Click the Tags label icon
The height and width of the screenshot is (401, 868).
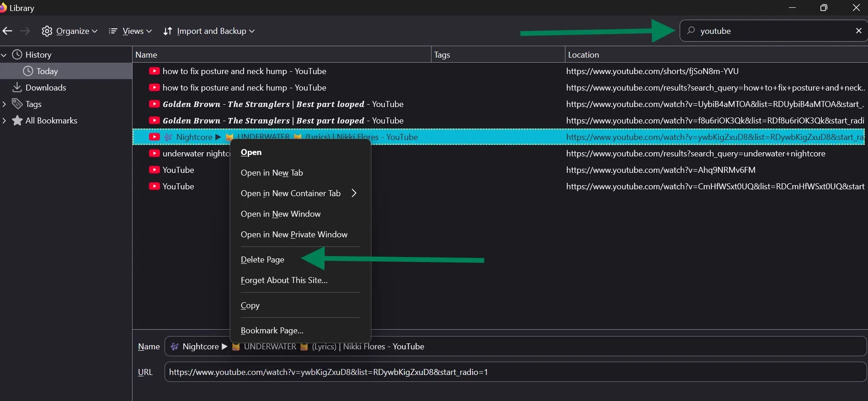(17, 104)
